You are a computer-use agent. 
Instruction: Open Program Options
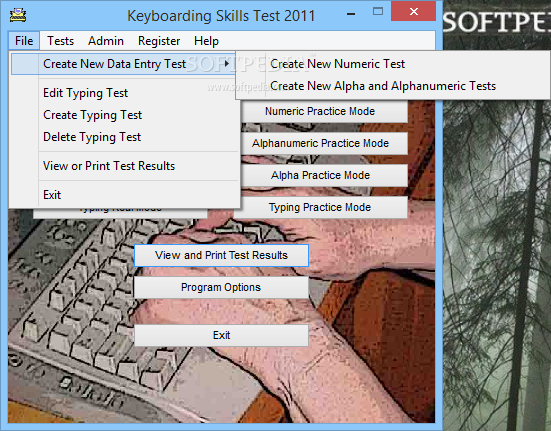pyautogui.click(x=221, y=287)
